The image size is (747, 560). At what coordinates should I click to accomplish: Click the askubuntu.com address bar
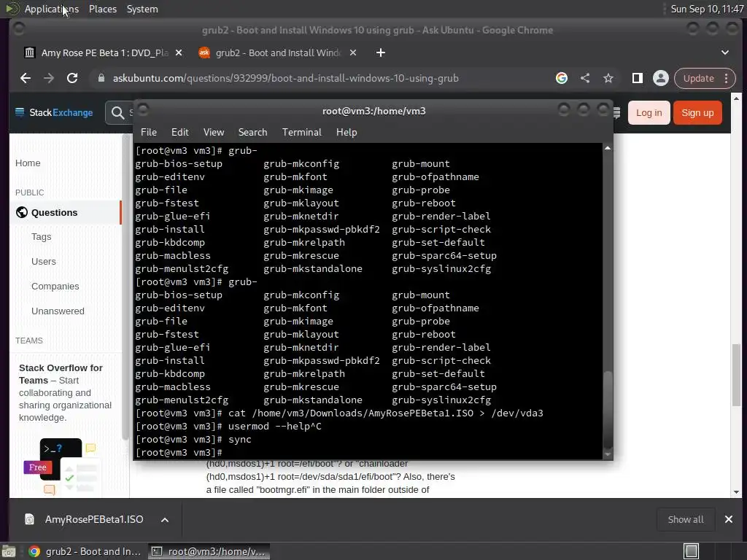point(285,78)
